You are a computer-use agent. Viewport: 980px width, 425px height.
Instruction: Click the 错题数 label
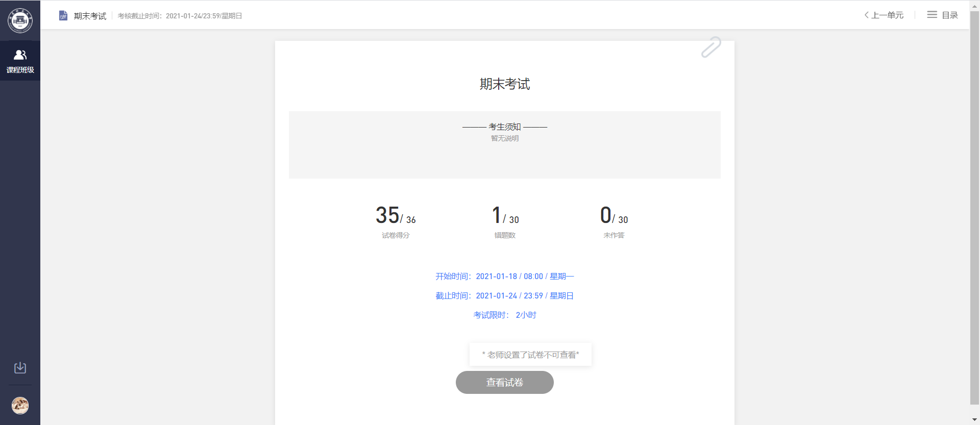(x=505, y=235)
